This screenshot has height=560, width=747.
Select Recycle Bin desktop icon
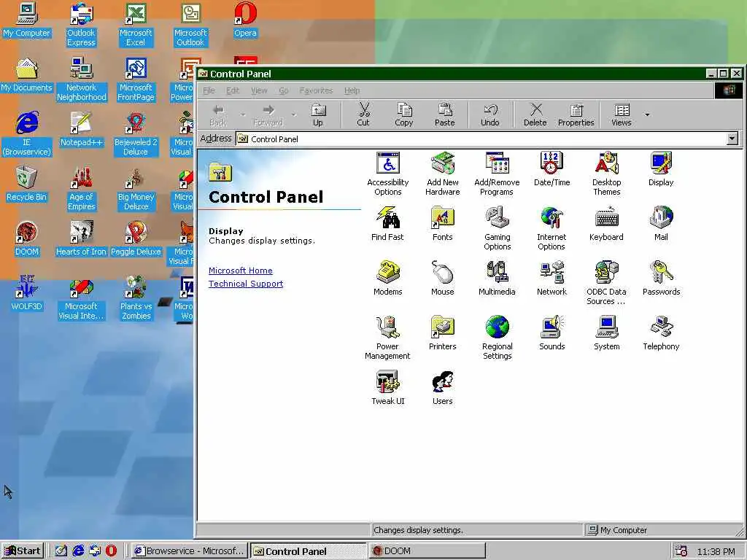(x=27, y=184)
